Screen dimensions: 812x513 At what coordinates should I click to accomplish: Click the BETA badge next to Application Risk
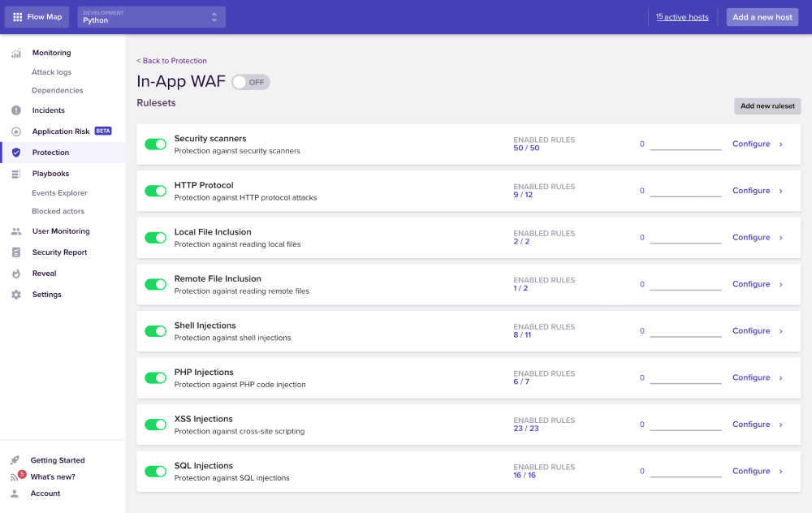point(103,131)
